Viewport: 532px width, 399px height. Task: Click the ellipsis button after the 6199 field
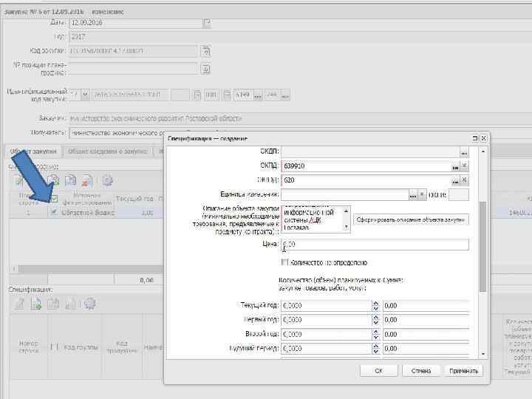point(258,95)
